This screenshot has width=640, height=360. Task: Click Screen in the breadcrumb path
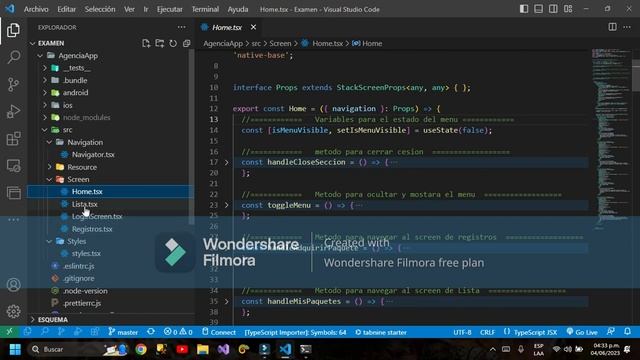[280, 43]
